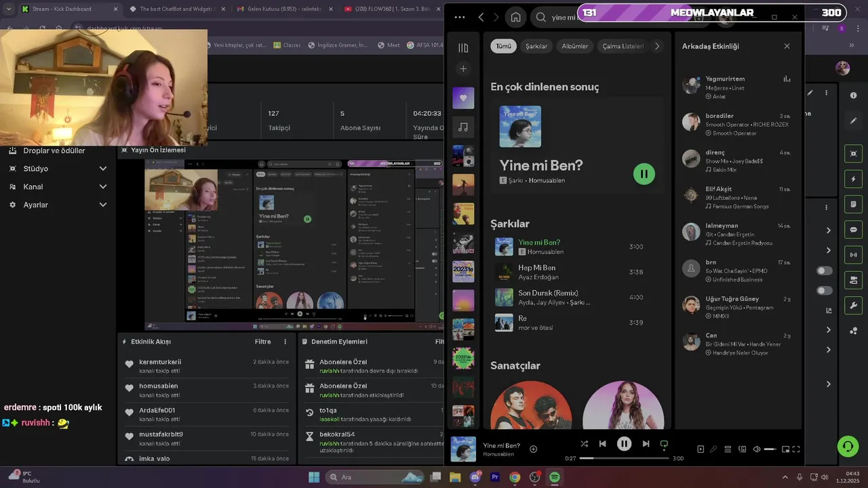The height and width of the screenshot is (488, 868).
Task: Toggle the upper switch in Kick panel
Action: coord(824,270)
